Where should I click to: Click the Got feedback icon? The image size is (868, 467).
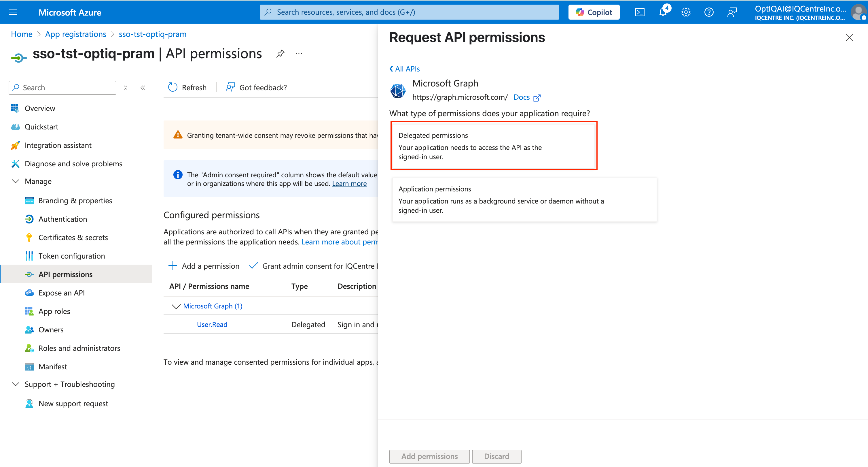(x=230, y=87)
